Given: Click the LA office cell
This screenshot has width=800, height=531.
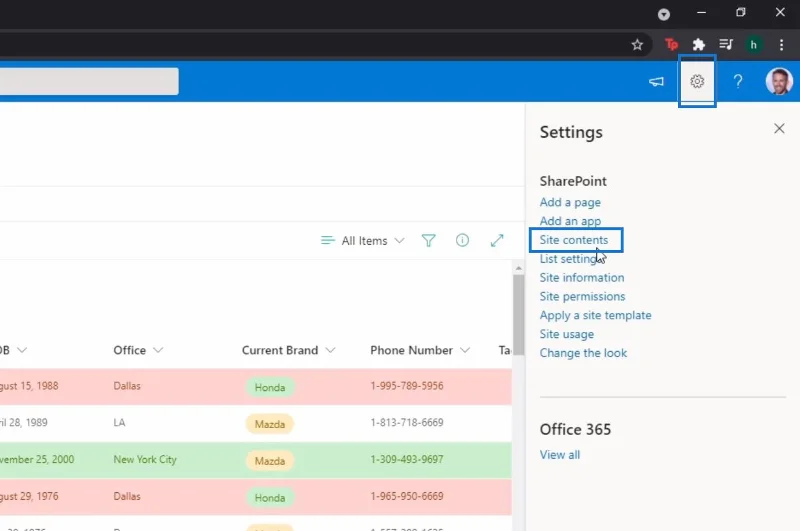Looking at the screenshot, I should point(119,423).
